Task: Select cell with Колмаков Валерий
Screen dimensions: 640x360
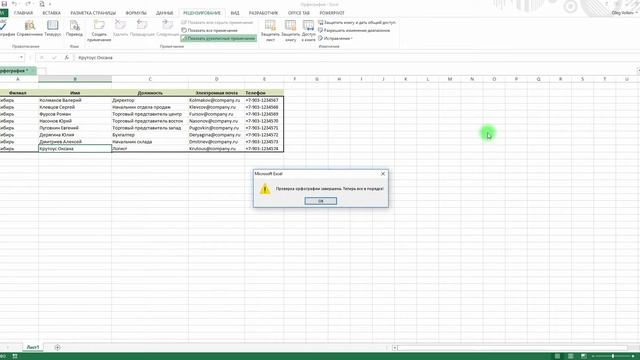Action: coord(75,100)
